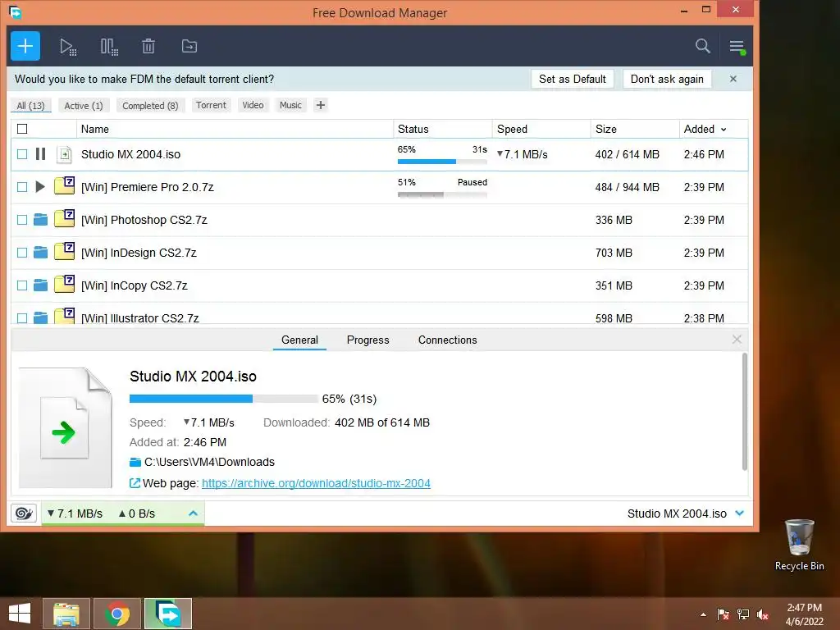Pause the Studio MX 2004.iso download

[x=40, y=154]
